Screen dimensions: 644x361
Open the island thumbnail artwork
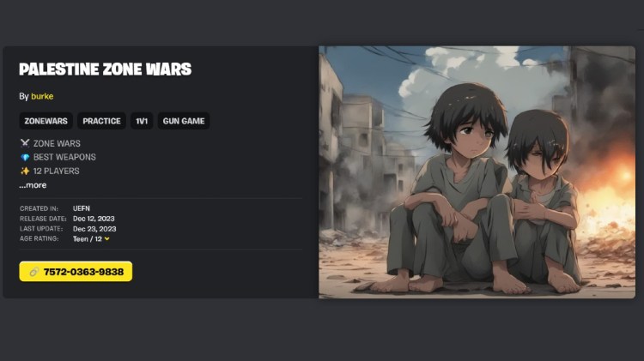point(477,171)
